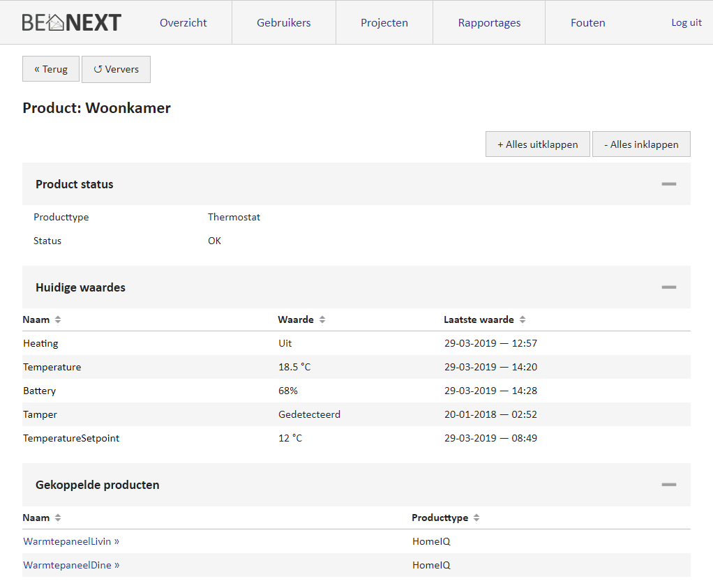This screenshot has width=713, height=588.
Task: Click the BeNext logo
Action: [x=71, y=22]
